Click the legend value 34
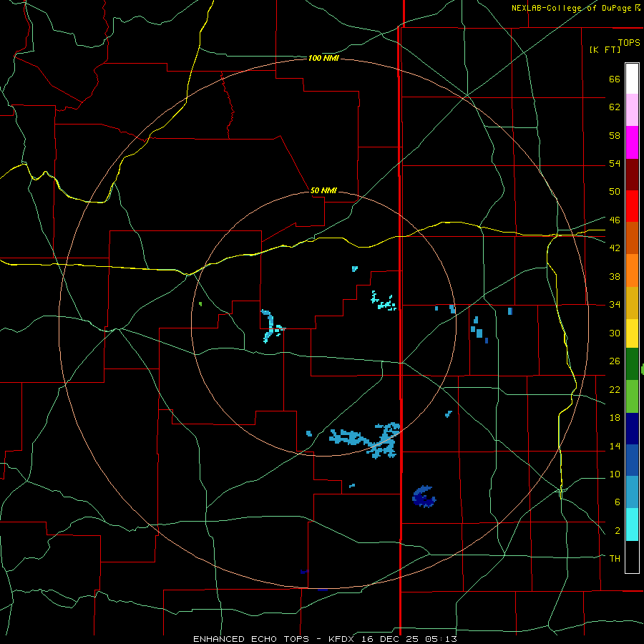The height and width of the screenshot is (644, 644). pos(615,305)
